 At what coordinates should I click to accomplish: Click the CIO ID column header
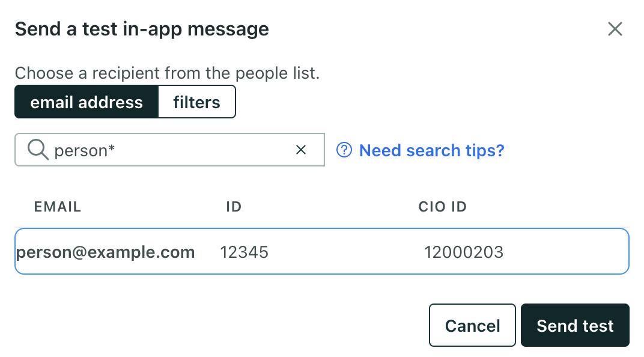[443, 207]
